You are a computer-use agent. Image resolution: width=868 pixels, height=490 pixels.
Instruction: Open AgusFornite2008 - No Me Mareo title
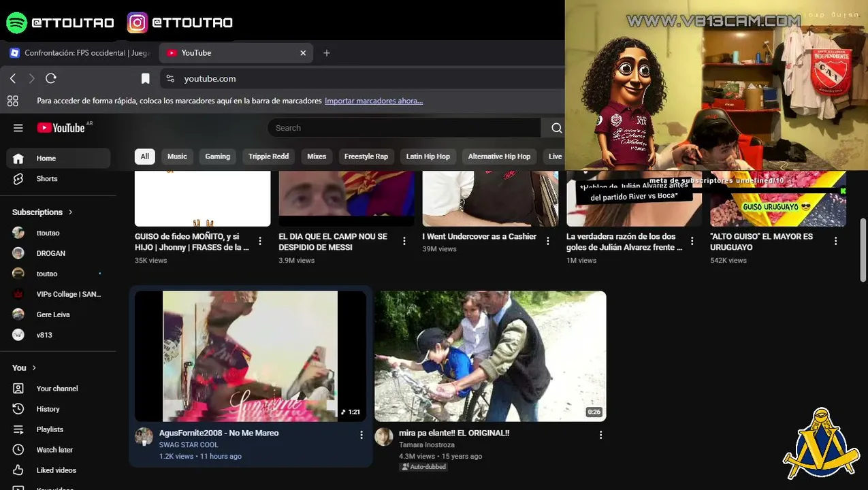click(219, 433)
